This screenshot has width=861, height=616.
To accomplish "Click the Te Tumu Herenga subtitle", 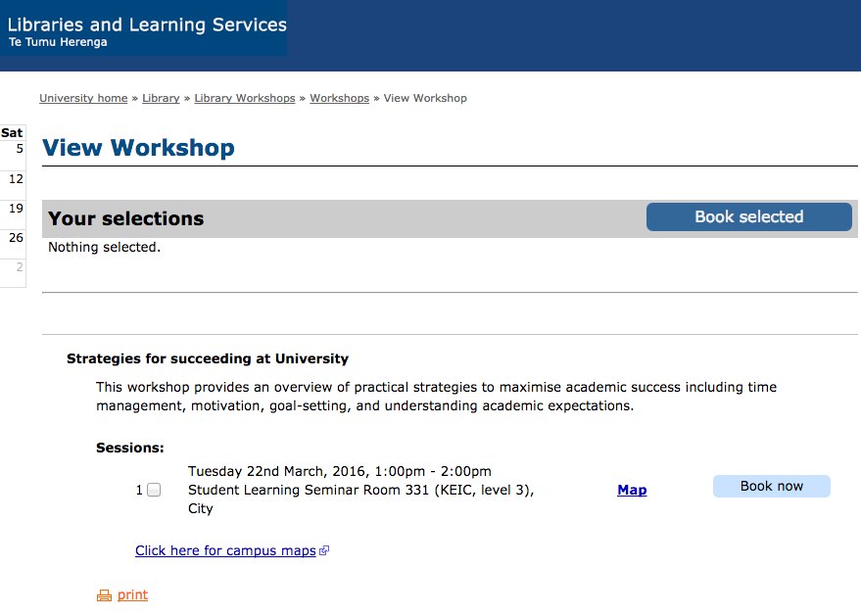I will pyautogui.click(x=58, y=42).
